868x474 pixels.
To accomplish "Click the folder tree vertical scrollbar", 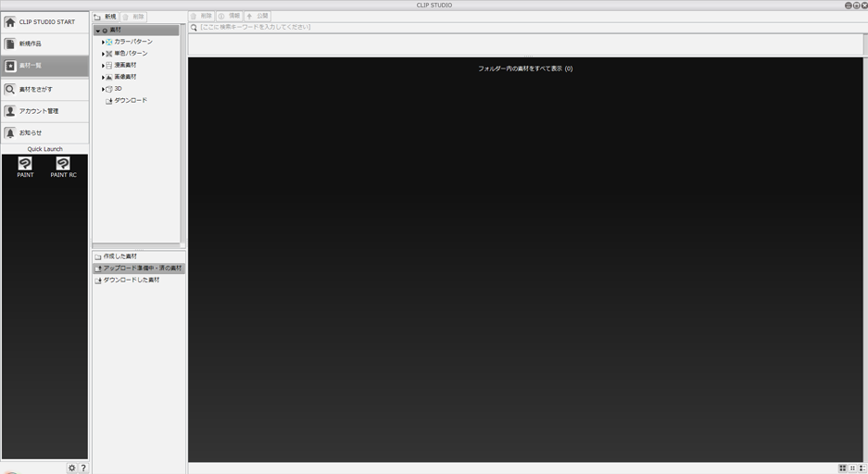I will pos(182,133).
